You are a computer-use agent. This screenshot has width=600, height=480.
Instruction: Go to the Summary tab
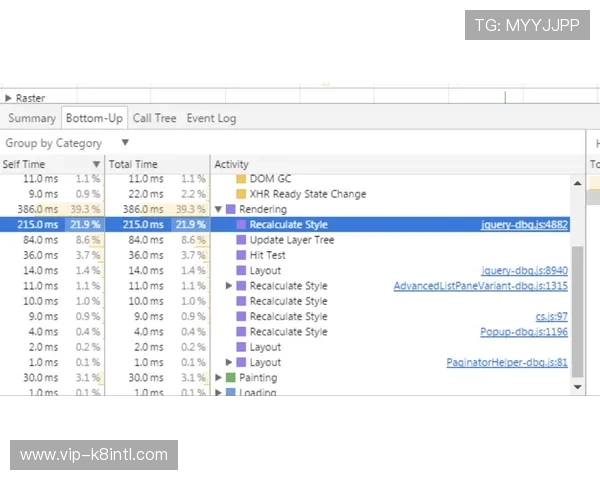tap(32, 118)
